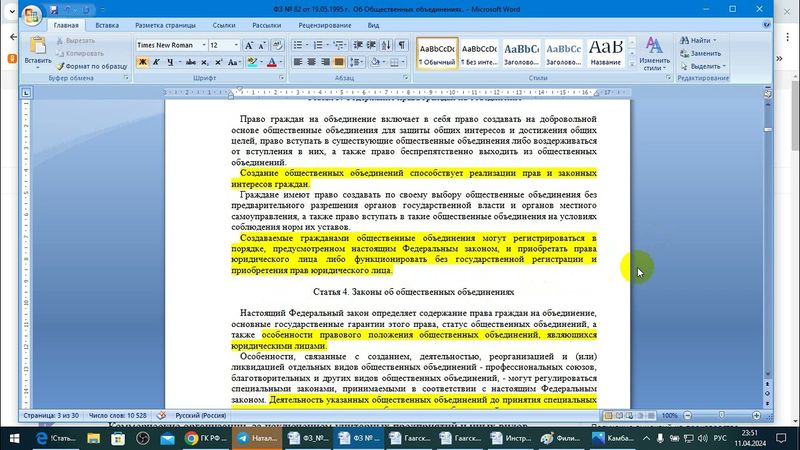Open Абзац dialog launcher
The image size is (800, 450).
tap(406, 78)
